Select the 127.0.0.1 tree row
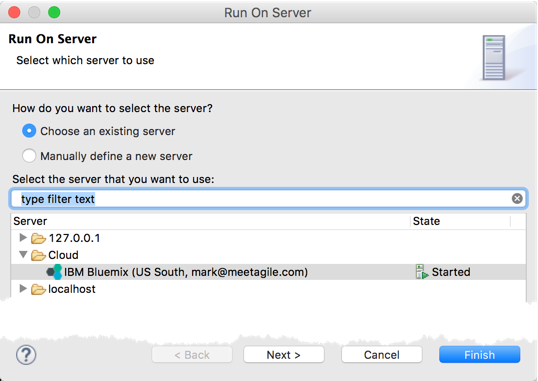The height and width of the screenshot is (381, 538). [268, 238]
